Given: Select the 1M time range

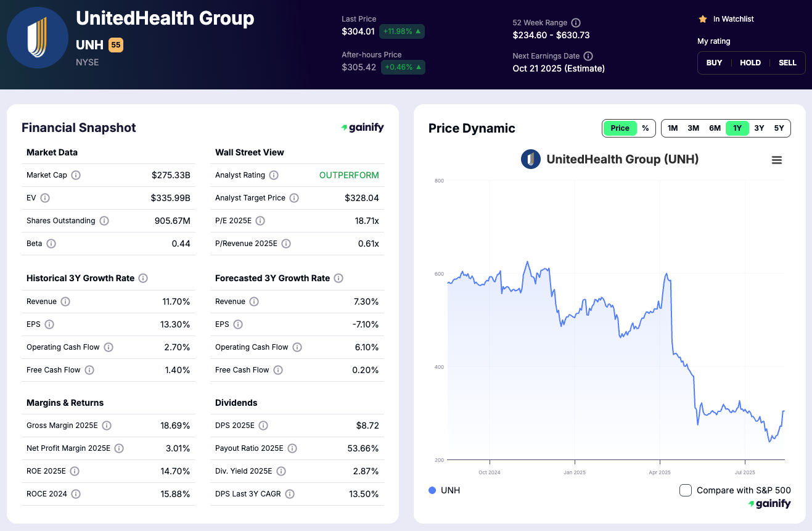Looking at the screenshot, I should pos(673,128).
